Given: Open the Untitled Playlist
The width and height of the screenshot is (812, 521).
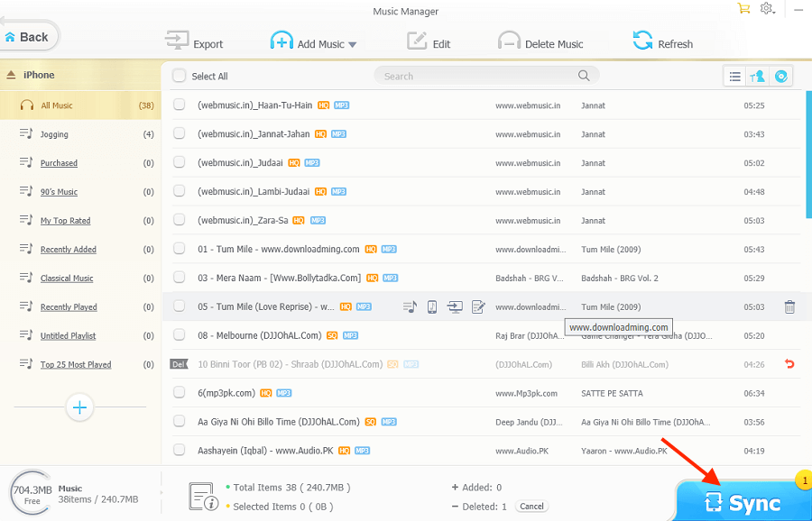Looking at the screenshot, I should [x=69, y=336].
